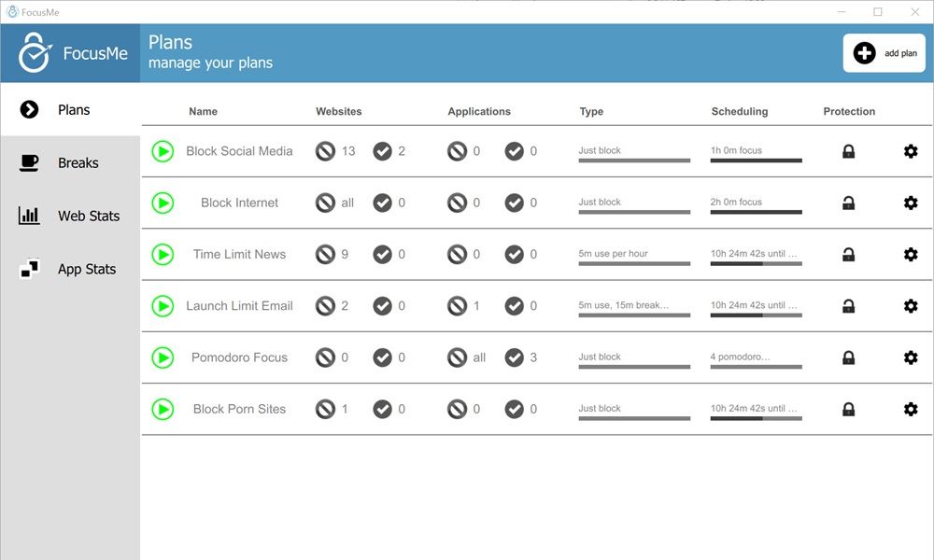Click the lock icon for Launch Limit Email
Screen dimensions: 934x560
click(x=849, y=306)
